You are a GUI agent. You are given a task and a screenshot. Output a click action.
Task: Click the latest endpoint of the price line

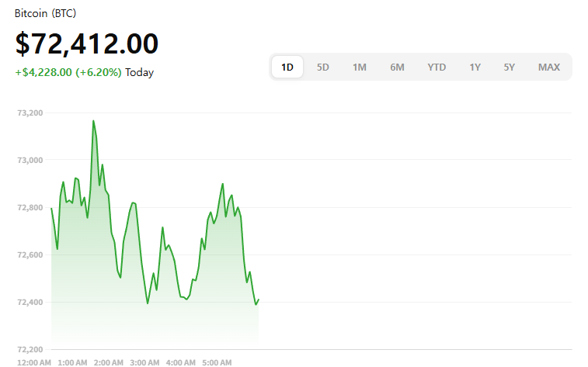pos(258,299)
